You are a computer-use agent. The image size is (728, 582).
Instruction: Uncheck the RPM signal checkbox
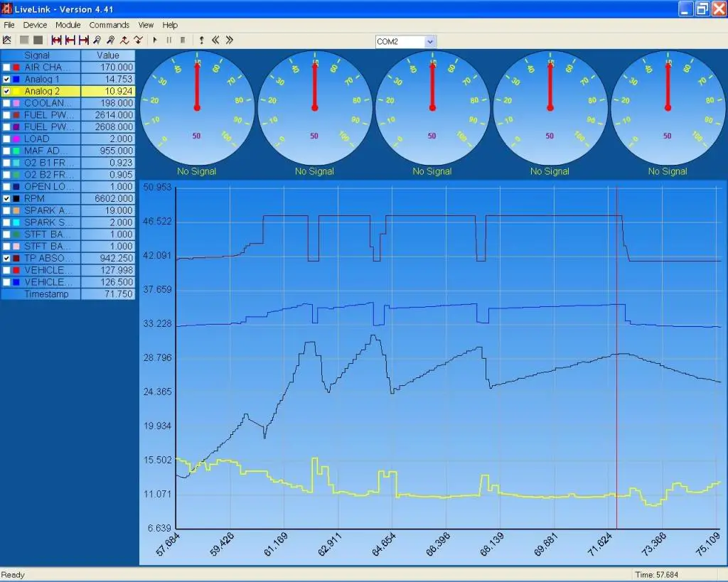(6, 199)
